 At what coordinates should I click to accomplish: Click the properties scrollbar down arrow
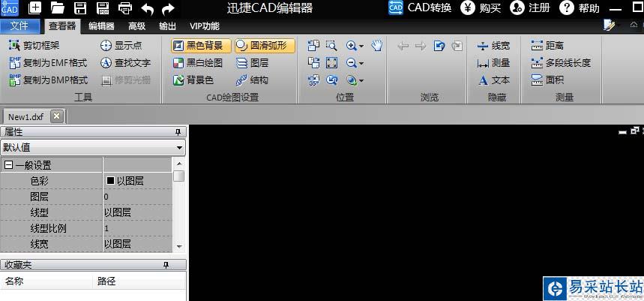point(178,246)
